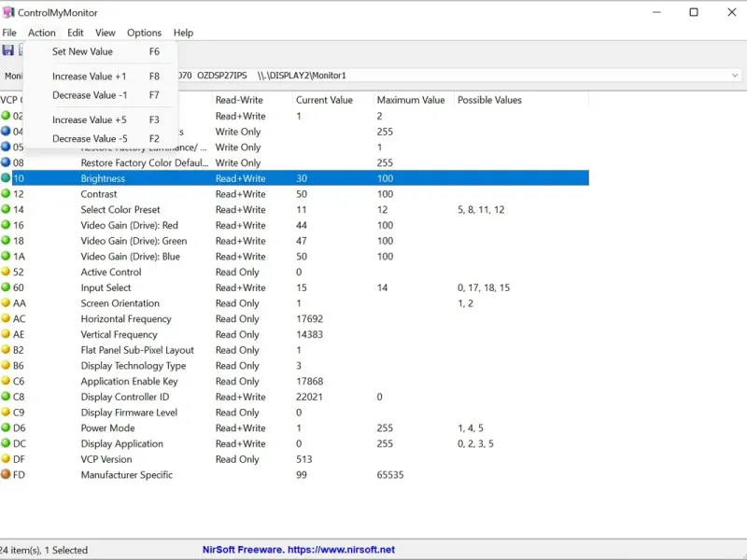
Task: Select the Video Gain (Drive): Red row
Action: point(129,226)
